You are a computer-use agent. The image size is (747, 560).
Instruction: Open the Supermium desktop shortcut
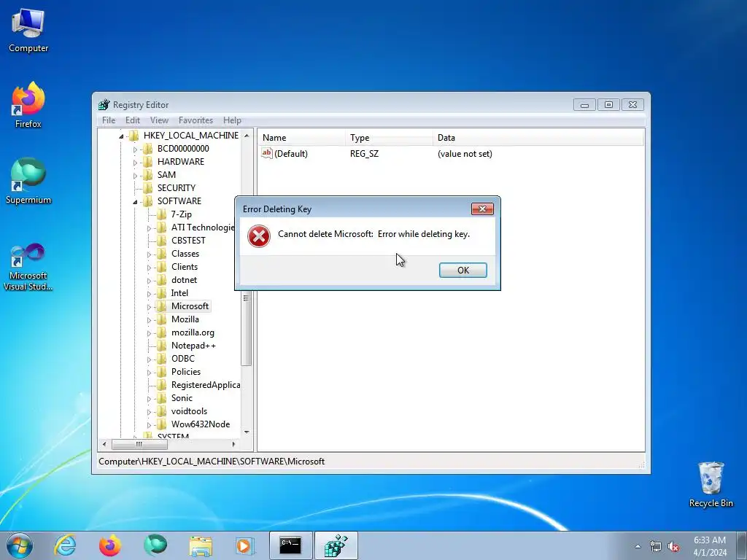tap(28, 182)
